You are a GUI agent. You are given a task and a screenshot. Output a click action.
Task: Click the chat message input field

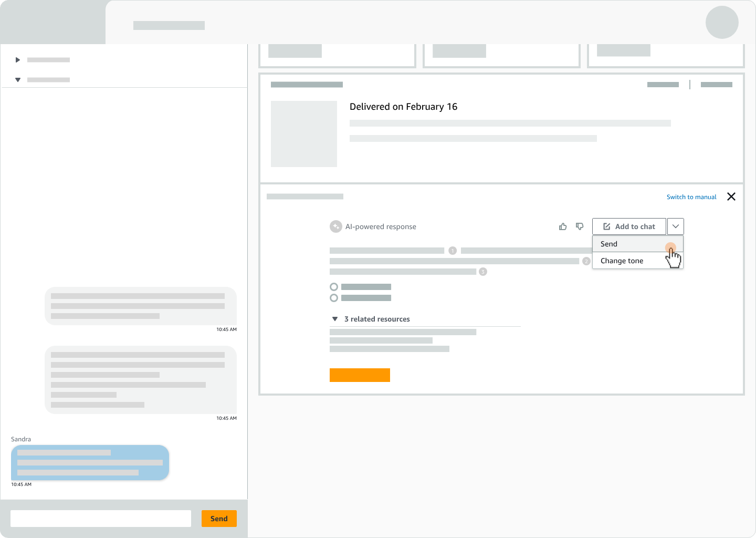click(x=101, y=519)
